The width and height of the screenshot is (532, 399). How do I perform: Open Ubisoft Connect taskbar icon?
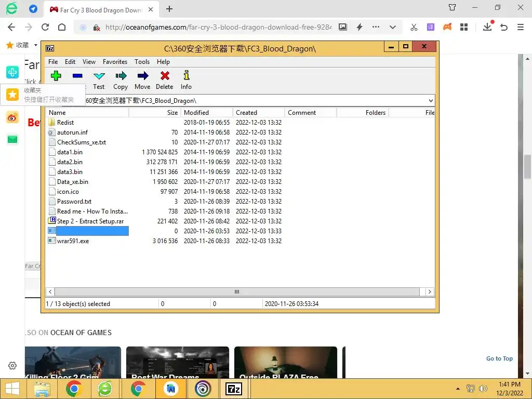203,389
